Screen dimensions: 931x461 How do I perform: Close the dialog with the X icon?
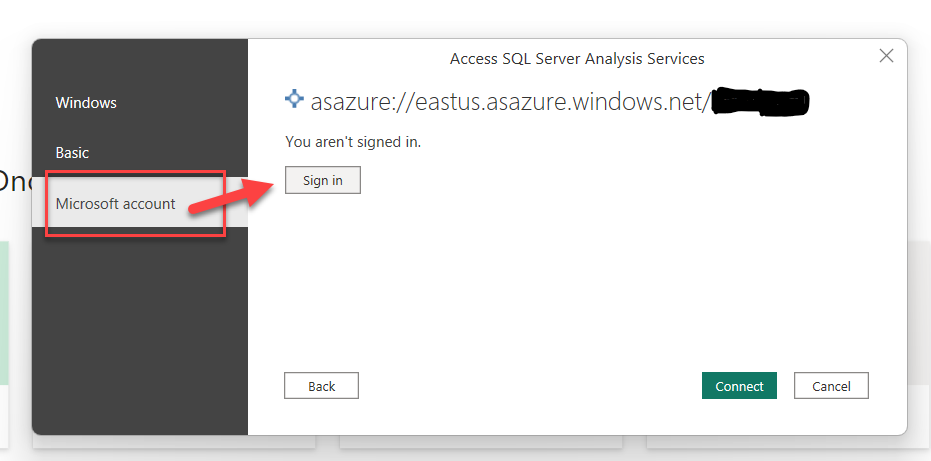[x=886, y=56]
